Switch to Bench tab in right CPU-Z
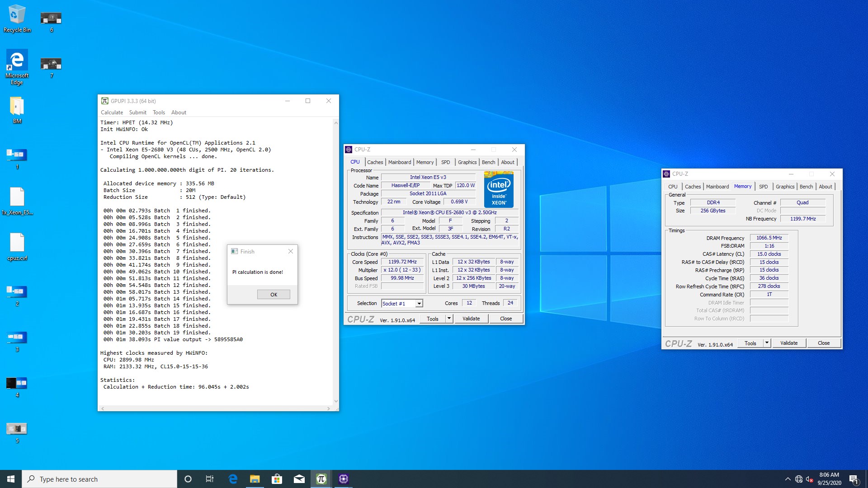 coord(806,187)
